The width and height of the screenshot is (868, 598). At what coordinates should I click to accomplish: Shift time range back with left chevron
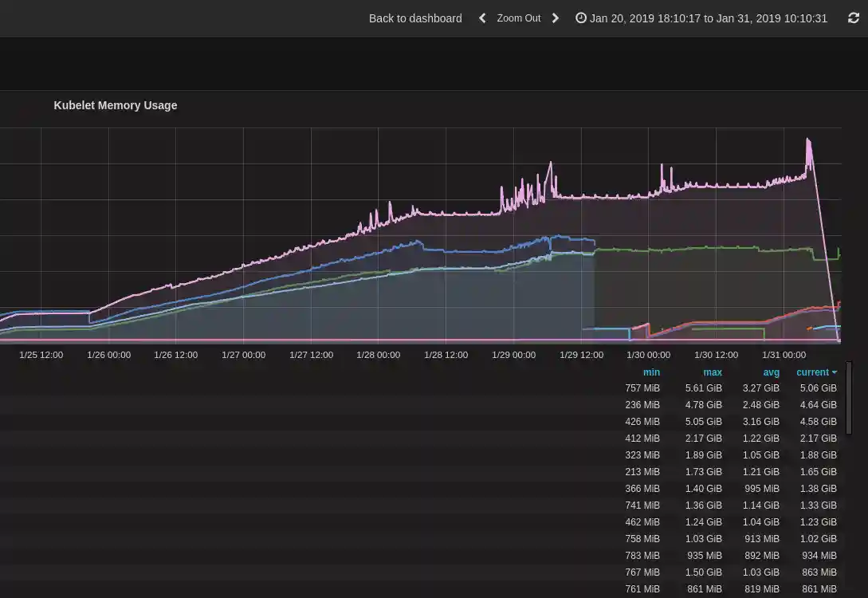(482, 18)
